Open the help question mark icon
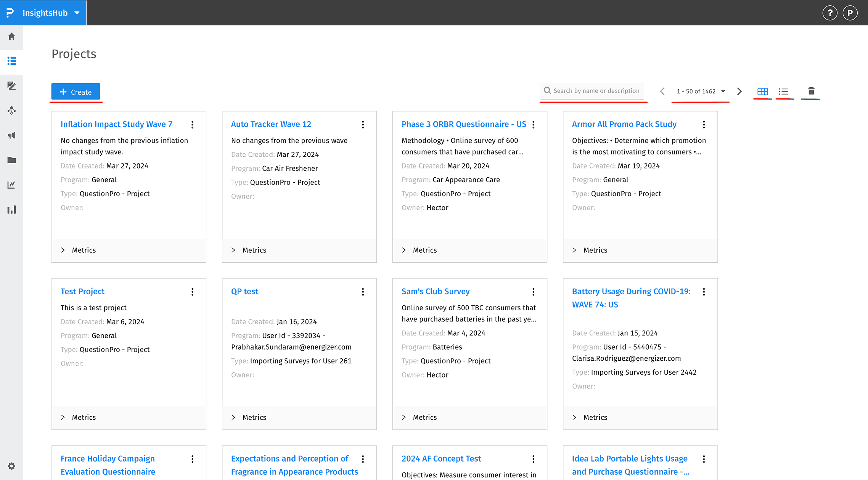This screenshot has height=480, width=868. coord(829,13)
